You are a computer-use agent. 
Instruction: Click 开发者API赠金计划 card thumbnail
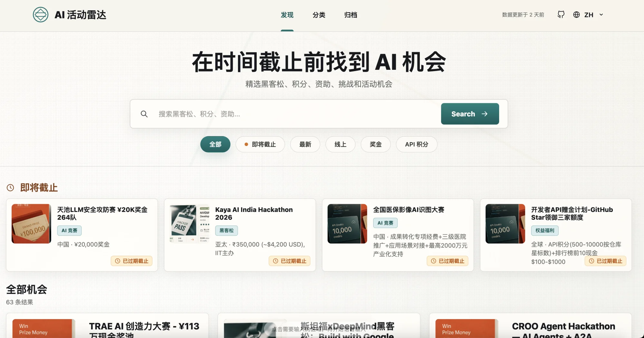coord(505,224)
